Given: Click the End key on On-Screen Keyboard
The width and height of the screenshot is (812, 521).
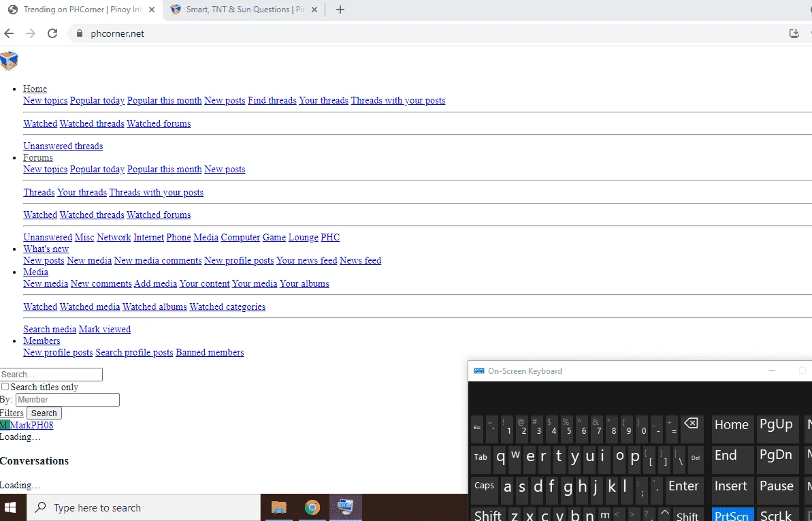Looking at the screenshot, I should (x=732, y=459).
